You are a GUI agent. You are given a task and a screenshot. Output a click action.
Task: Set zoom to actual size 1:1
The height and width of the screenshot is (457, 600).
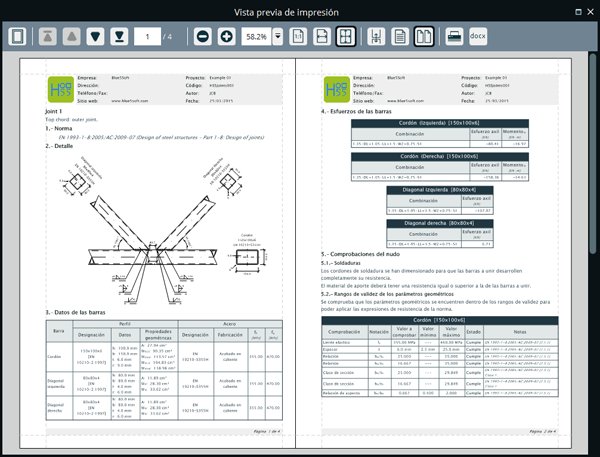point(298,36)
